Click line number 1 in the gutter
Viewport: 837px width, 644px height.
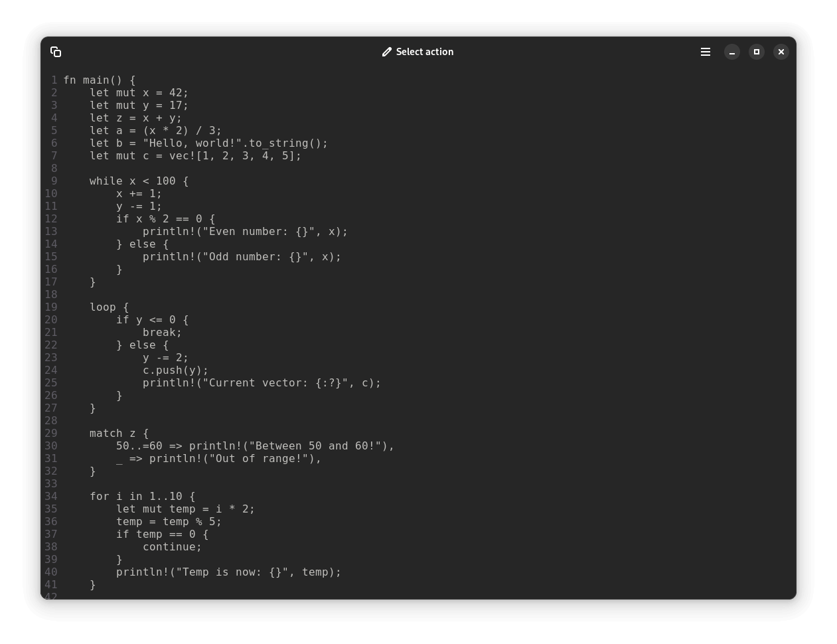tap(54, 80)
